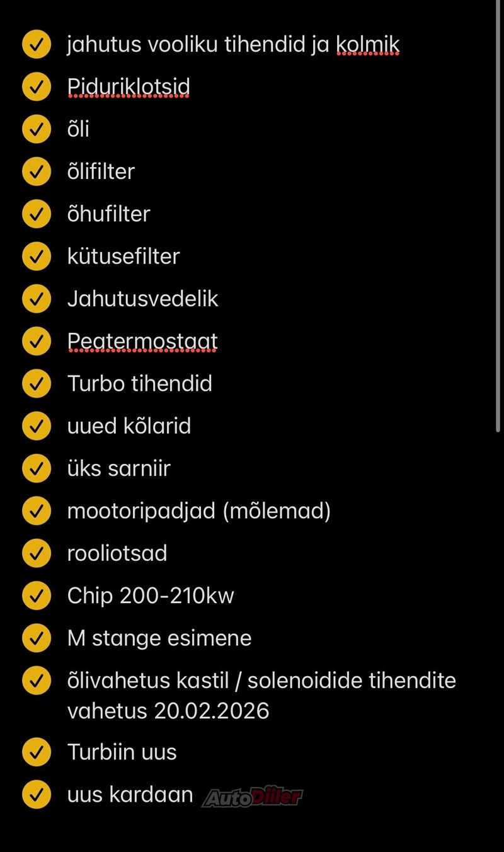This screenshot has width=504, height=852.
Task: Tap the check icon for Turbo tihendid
Action: point(36,384)
